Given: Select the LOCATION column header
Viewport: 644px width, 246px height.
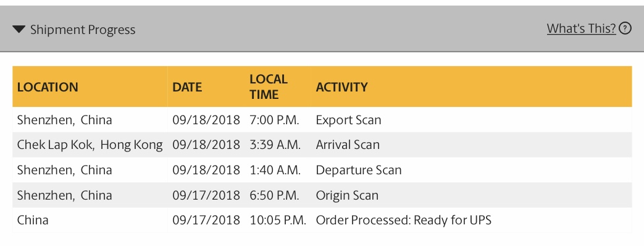Looking at the screenshot, I should 48,87.
